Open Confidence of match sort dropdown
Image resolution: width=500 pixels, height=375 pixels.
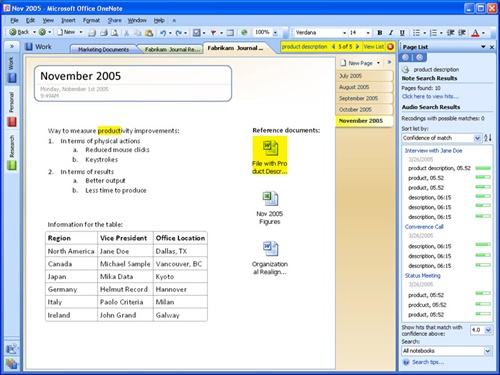(x=477, y=138)
